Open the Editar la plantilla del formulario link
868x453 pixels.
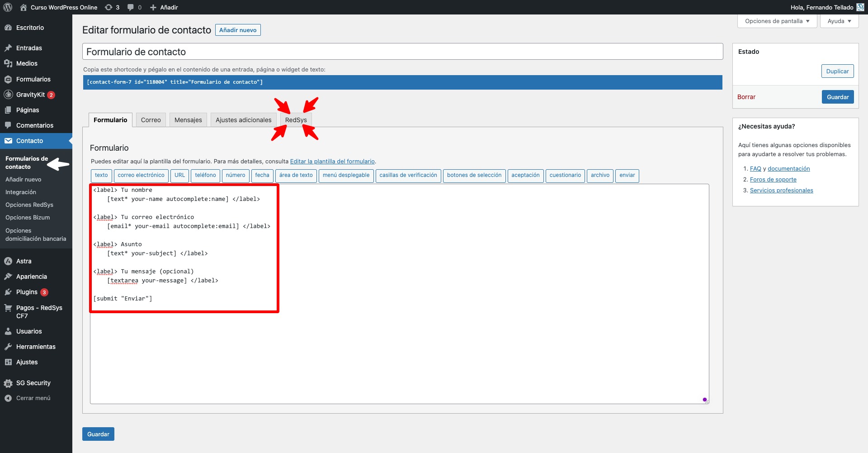point(332,161)
